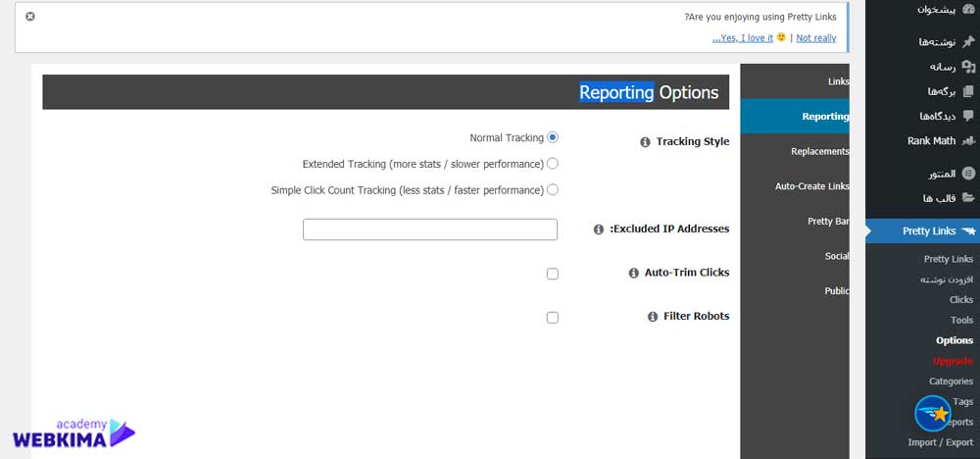Dismiss the Pretty Links feedback notice
Screen dimensions: 980x459
point(30,17)
